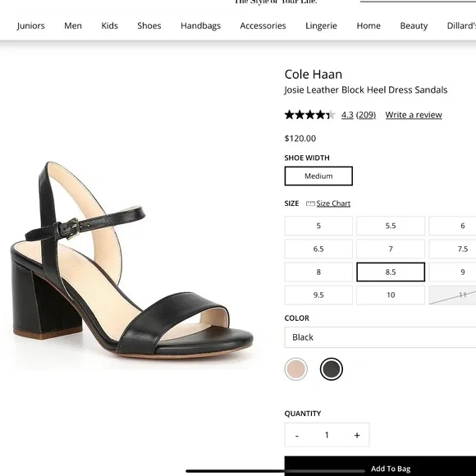Click Add To Bag button

coord(380,466)
